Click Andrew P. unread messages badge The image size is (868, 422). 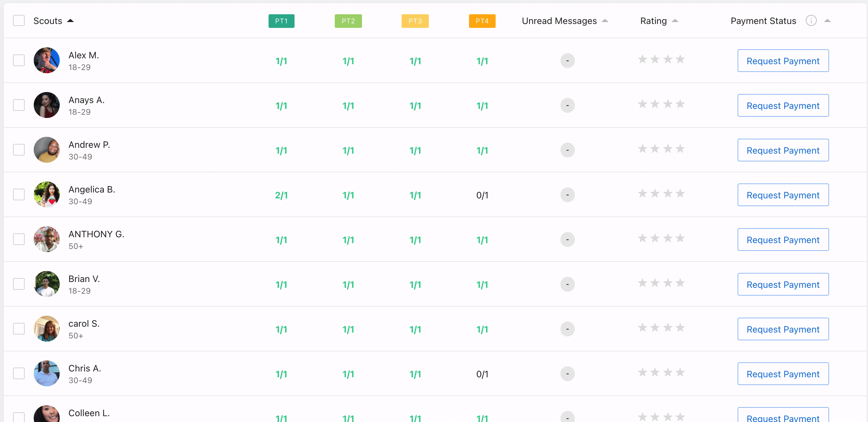567,150
